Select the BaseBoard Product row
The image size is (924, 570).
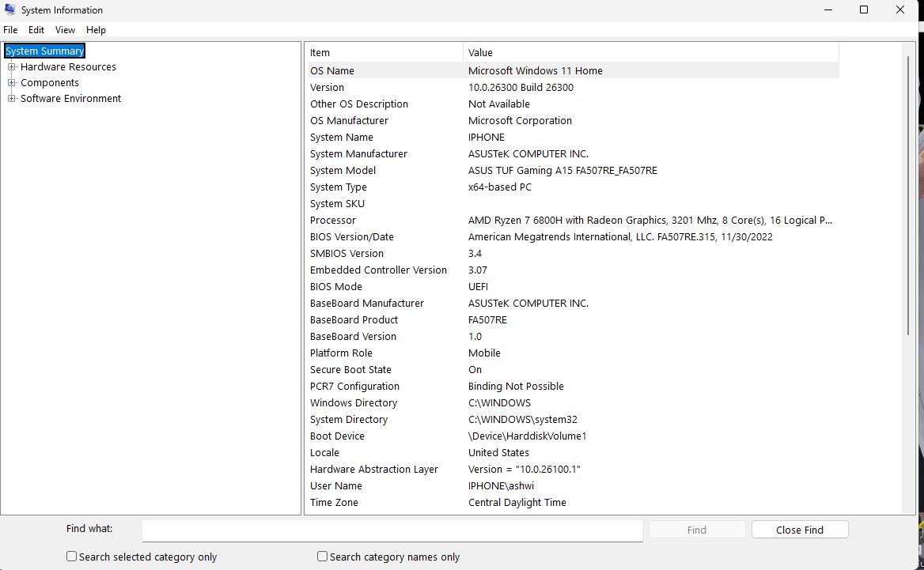(x=574, y=319)
